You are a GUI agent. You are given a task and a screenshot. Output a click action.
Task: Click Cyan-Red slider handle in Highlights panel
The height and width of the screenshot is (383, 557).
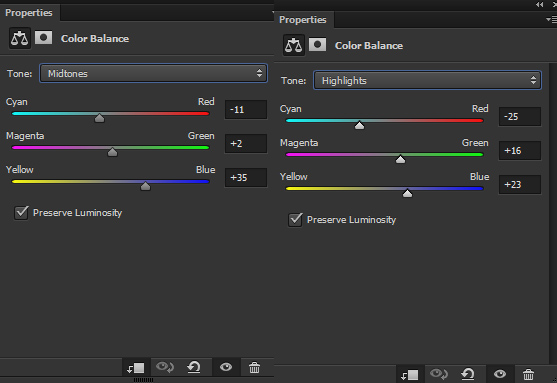coord(359,125)
